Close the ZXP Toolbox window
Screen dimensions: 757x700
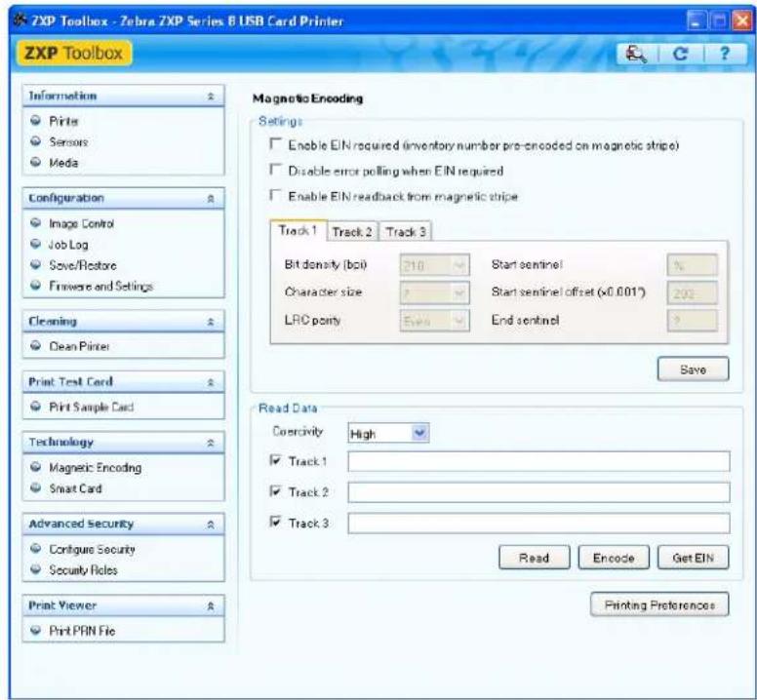click(741, 20)
